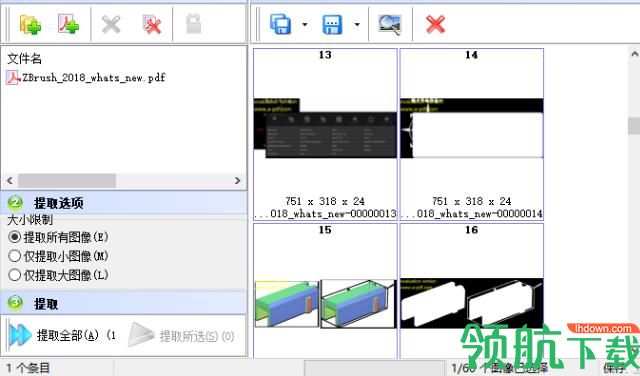Click the gray remove file X icon
Image resolution: width=640 pixels, height=376 pixels.
click(111, 24)
